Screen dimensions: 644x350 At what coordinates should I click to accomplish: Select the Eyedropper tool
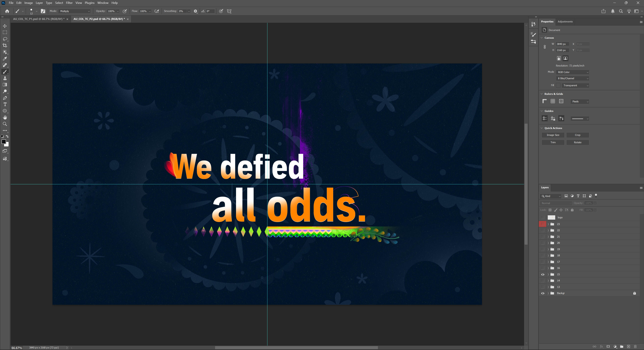[x=5, y=59]
